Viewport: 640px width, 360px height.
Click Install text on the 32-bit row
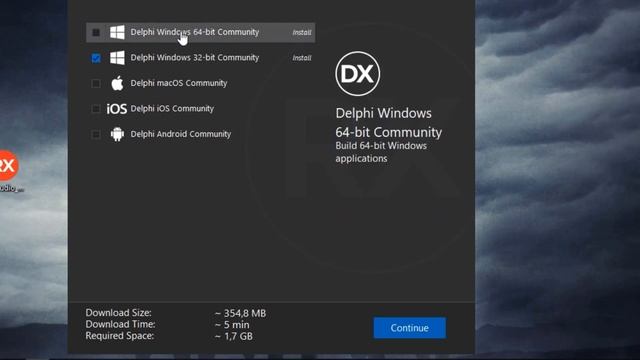pos(302,58)
